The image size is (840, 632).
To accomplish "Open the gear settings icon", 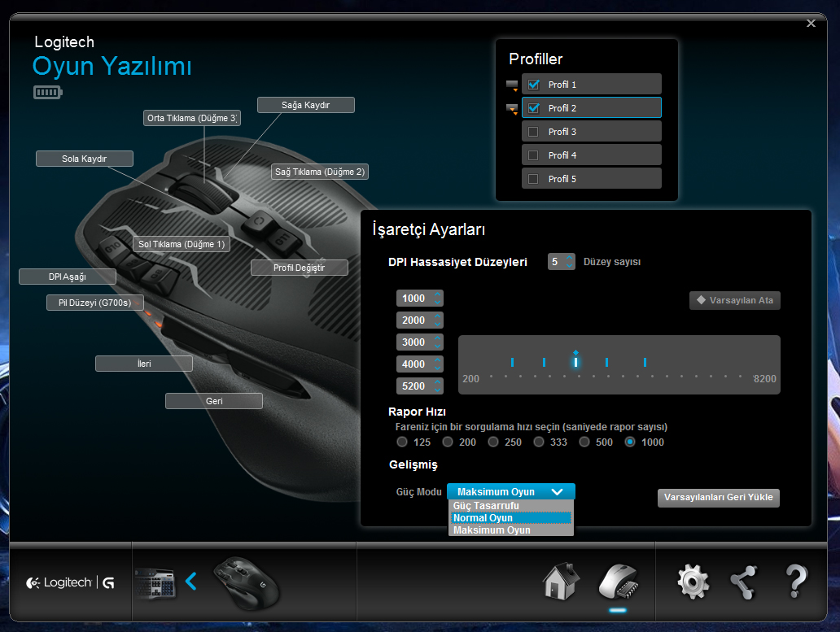I will point(693,582).
